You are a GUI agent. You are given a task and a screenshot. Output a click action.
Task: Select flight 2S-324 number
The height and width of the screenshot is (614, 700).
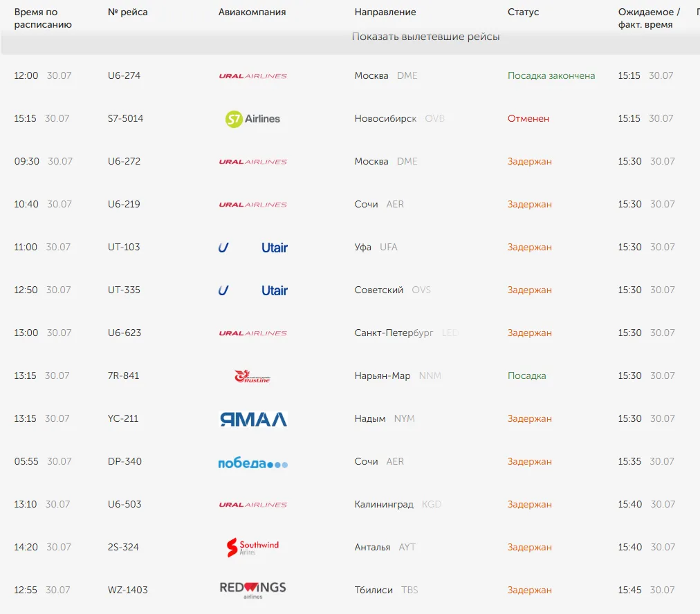123,547
